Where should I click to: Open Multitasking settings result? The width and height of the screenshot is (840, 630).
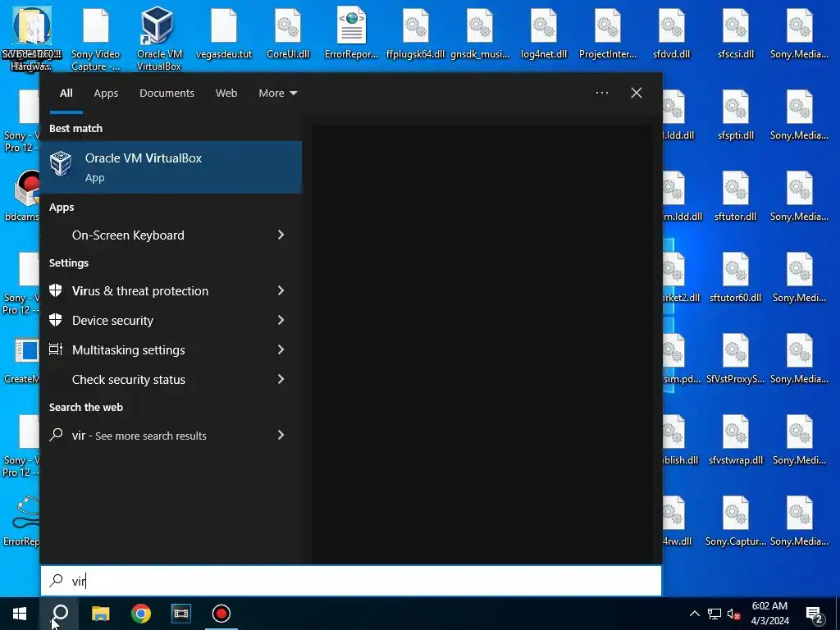click(161, 349)
